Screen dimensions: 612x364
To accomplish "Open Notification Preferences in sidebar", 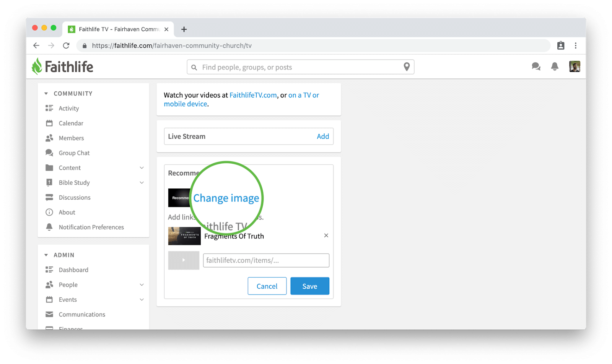I will click(91, 227).
